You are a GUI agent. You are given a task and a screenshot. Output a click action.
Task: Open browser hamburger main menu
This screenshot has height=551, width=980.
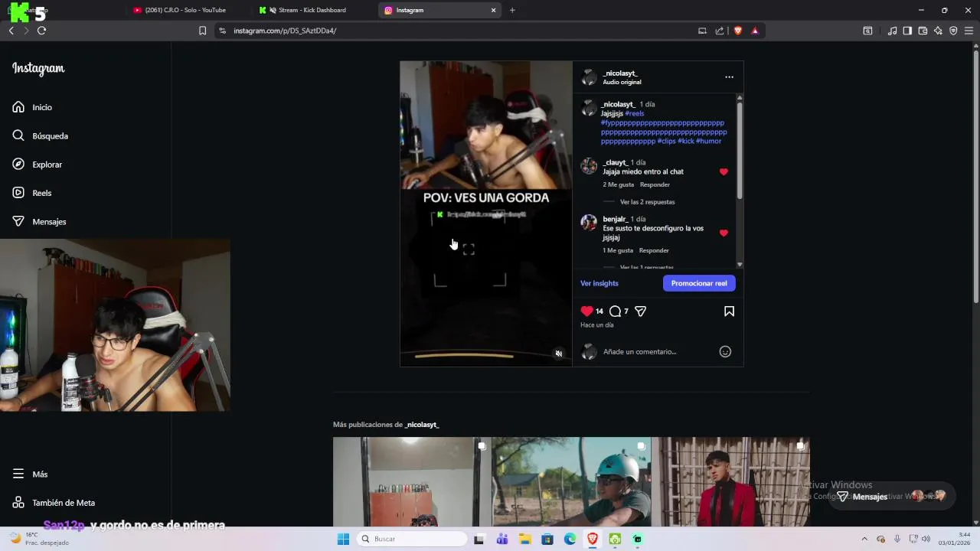(969, 31)
